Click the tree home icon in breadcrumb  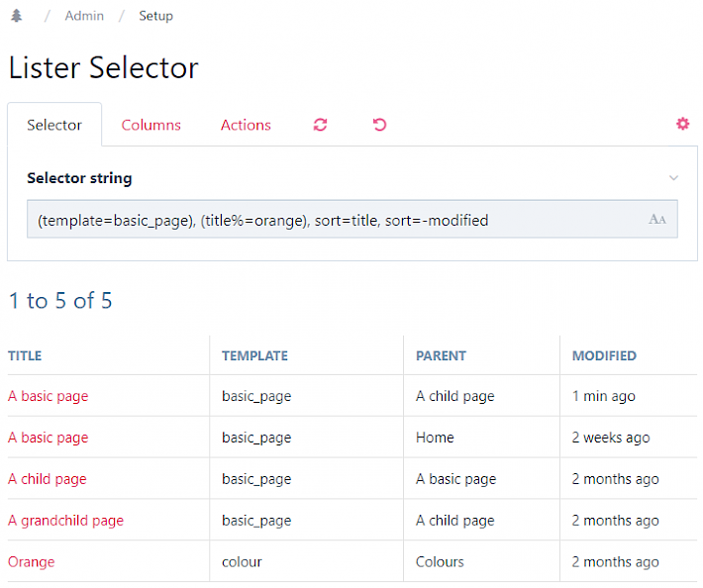coord(17,16)
